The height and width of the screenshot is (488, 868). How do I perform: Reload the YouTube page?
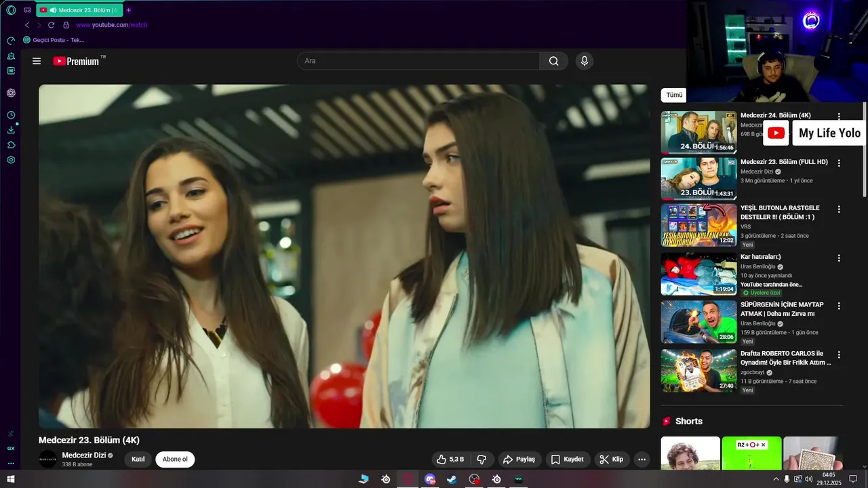point(51,25)
